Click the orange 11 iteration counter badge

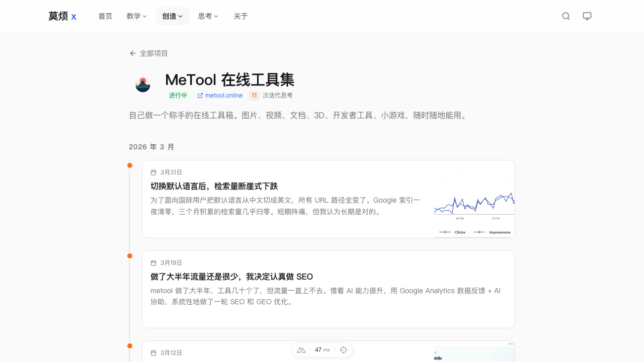pos(254,95)
